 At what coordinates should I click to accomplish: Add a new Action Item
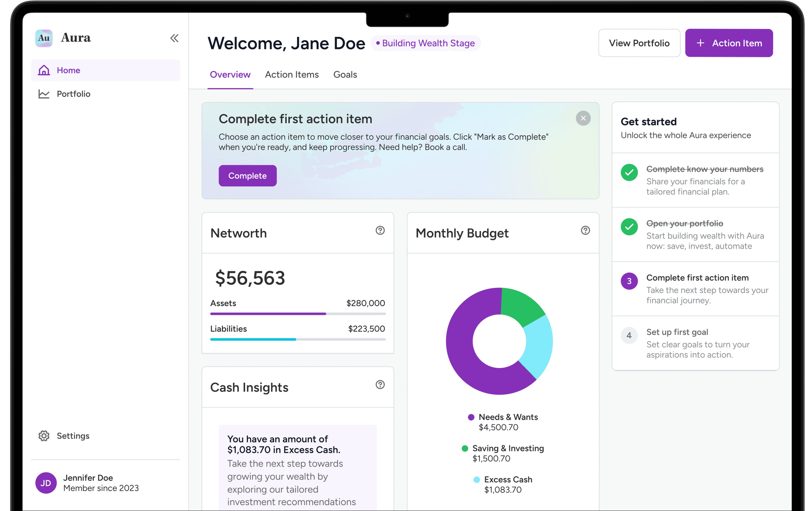[x=729, y=43]
